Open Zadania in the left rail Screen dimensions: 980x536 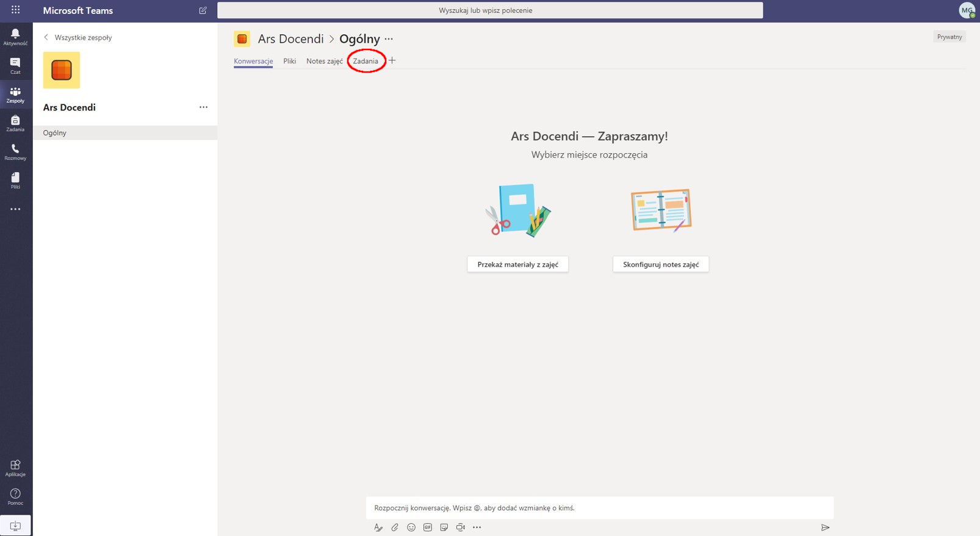(x=15, y=123)
